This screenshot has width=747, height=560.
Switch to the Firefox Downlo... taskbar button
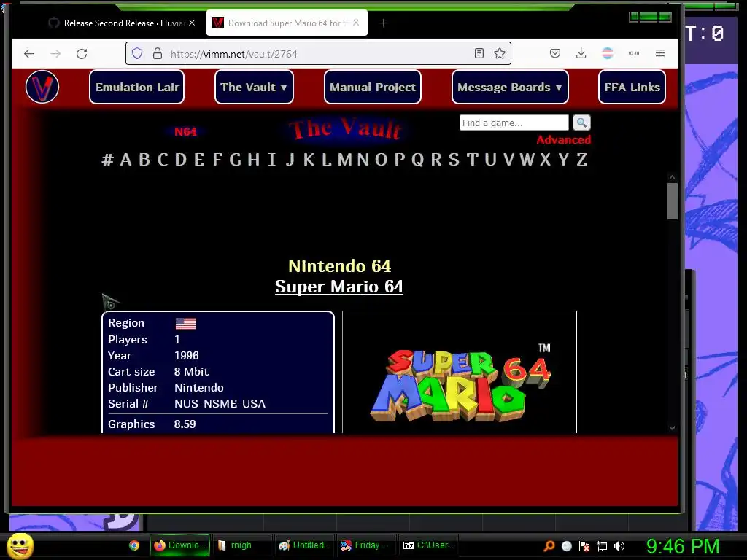point(180,545)
